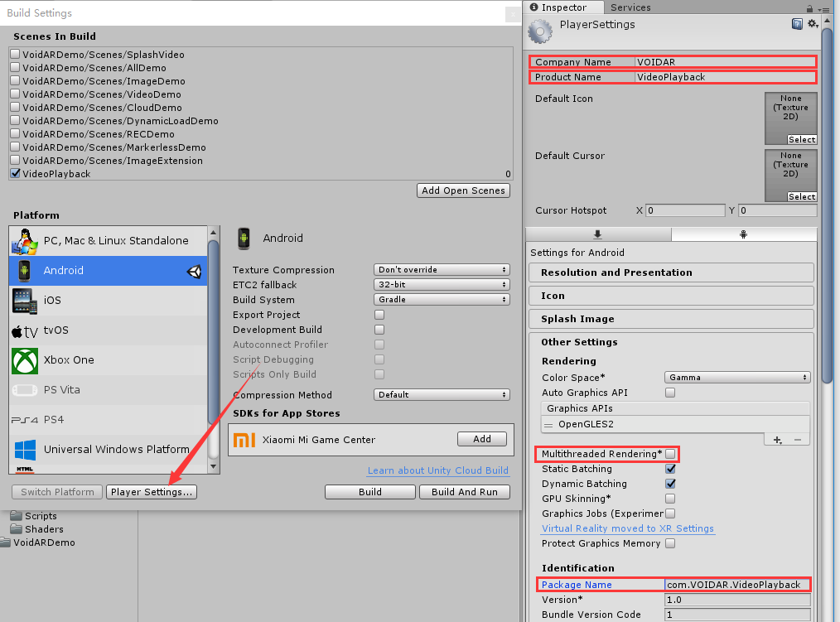Enable the GPU Skinning checkbox

click(x=670, y=499)
